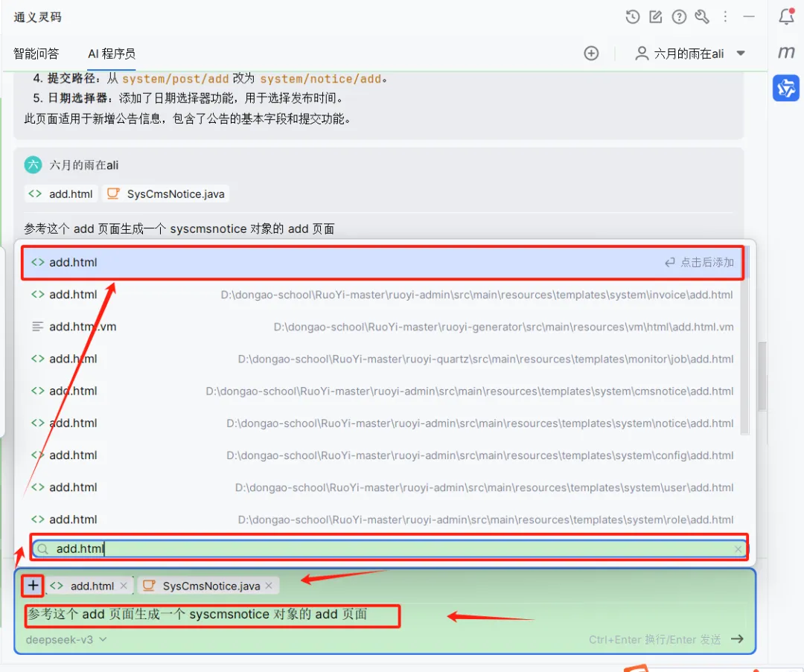The height and width of the screenshot is (672, 804).
Task: Choose add.html in system\user folder
Action: [x=383, y=487]
